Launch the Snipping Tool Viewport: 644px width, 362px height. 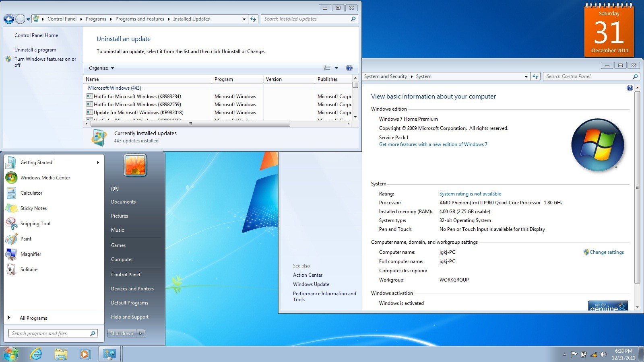tap(54, 224)
